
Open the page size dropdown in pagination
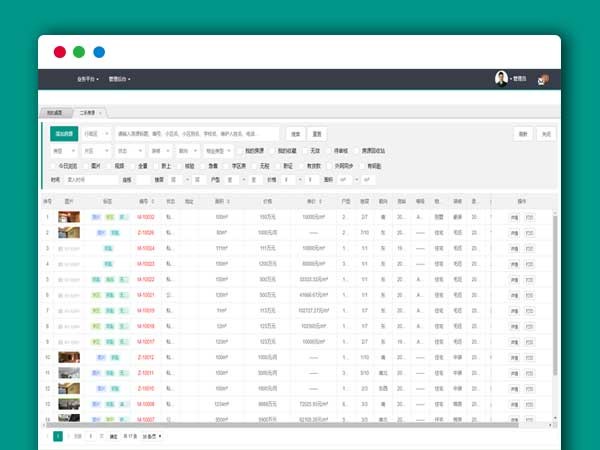(x=152, y=436)
